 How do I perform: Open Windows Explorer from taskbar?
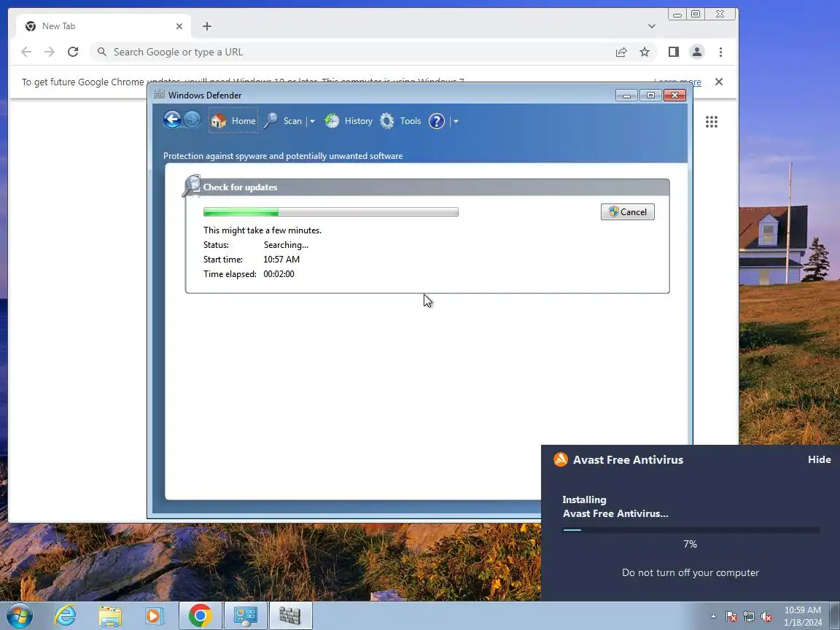[110, 615]
